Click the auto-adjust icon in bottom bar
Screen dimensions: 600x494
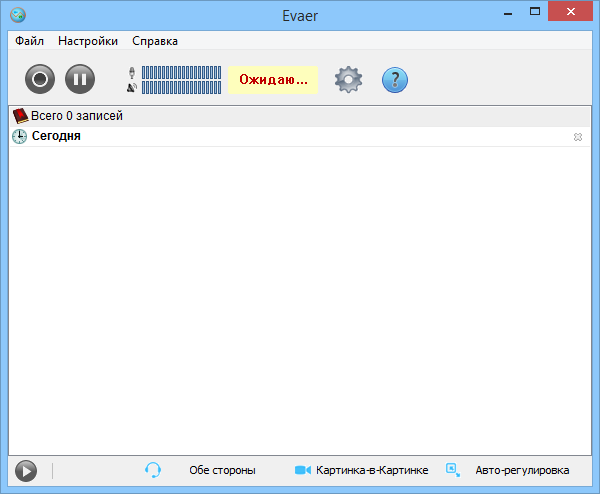453,469
